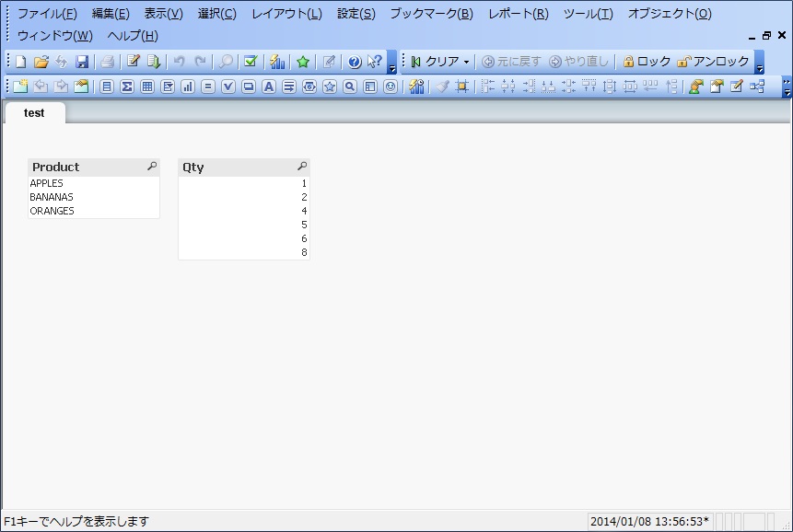Create a Custom Object smiley icon
This screenshot has width=793, height=532.
tap(391, 87)
